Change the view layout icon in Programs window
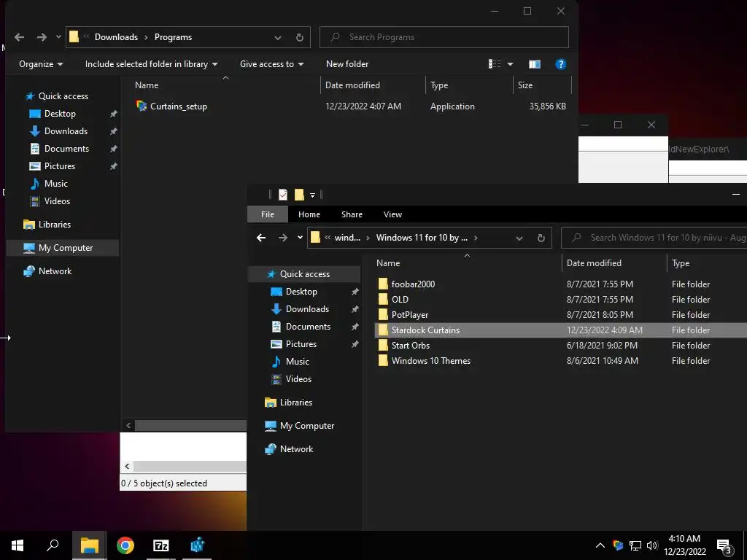Image resolution: width=747 pixels, height=560 pixels. click(495, 64)
